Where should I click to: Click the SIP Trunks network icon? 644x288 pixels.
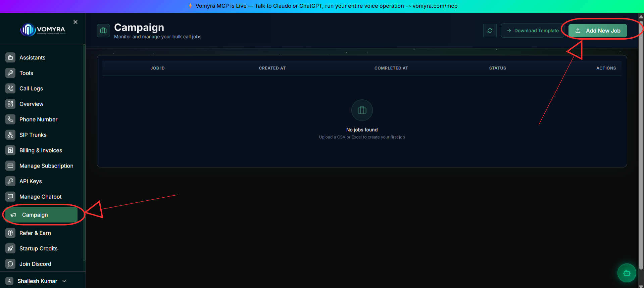point(10,135)
